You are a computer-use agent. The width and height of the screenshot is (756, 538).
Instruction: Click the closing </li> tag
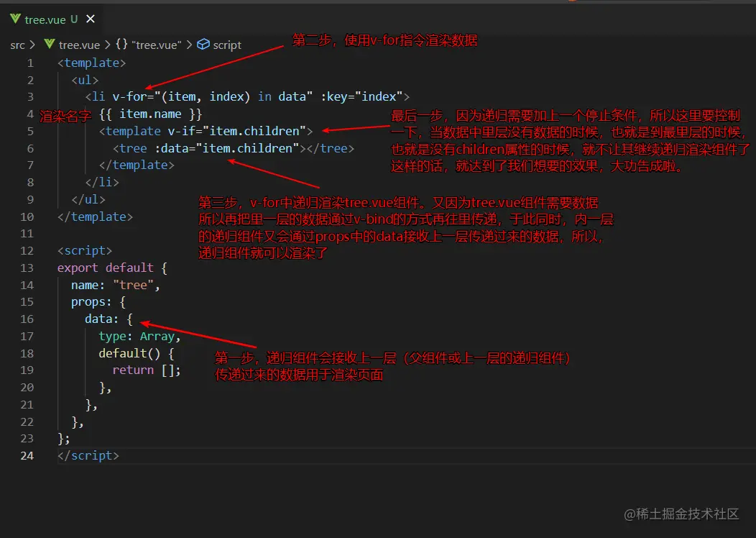coord(102,183)
